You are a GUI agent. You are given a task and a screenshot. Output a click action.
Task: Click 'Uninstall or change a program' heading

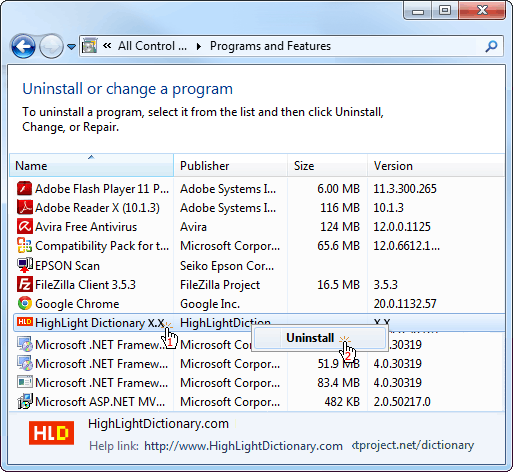[127, 89]
